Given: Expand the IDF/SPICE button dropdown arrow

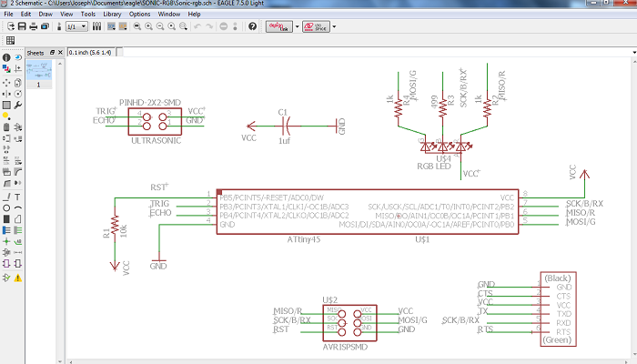Looking at the screenshot, I should [x=334, y=26].
